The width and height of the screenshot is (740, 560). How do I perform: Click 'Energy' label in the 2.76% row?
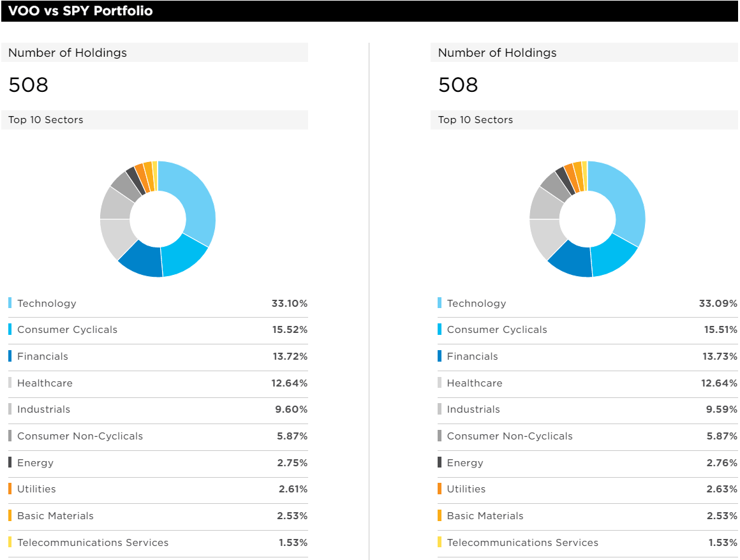[465, 463]
